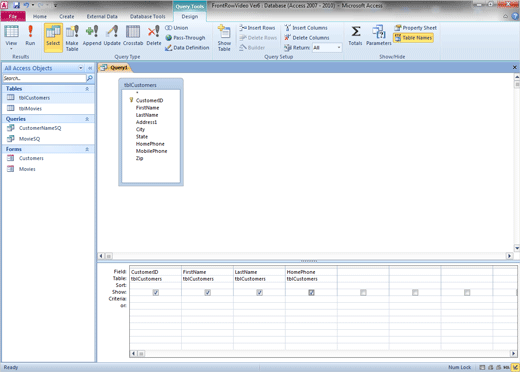The image size is (520, 372).
Task: Insert Columns into the query grid
Action: pos(306,28)
